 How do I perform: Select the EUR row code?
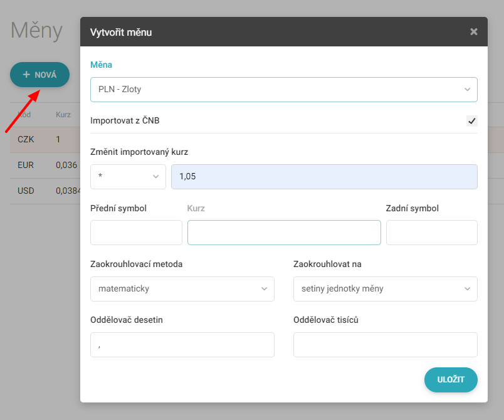pyautogui.click(x=26, y=165)
